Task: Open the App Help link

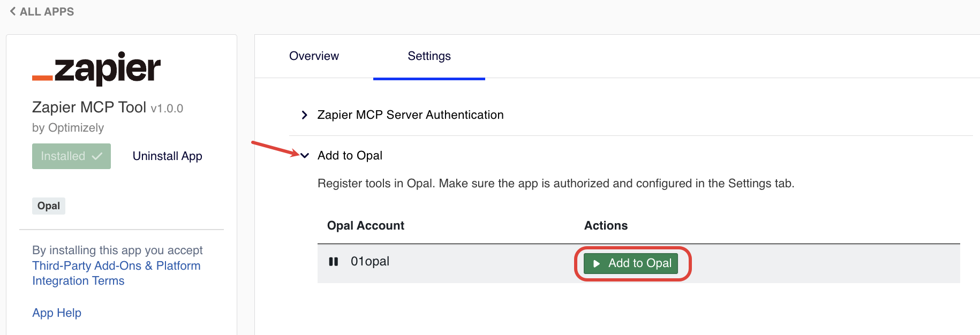Action: coord(57,313)
